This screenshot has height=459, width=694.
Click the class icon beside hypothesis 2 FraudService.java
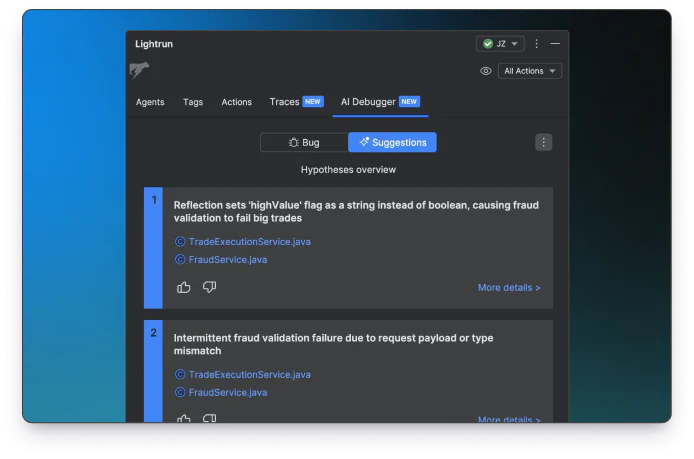[180, 392]
